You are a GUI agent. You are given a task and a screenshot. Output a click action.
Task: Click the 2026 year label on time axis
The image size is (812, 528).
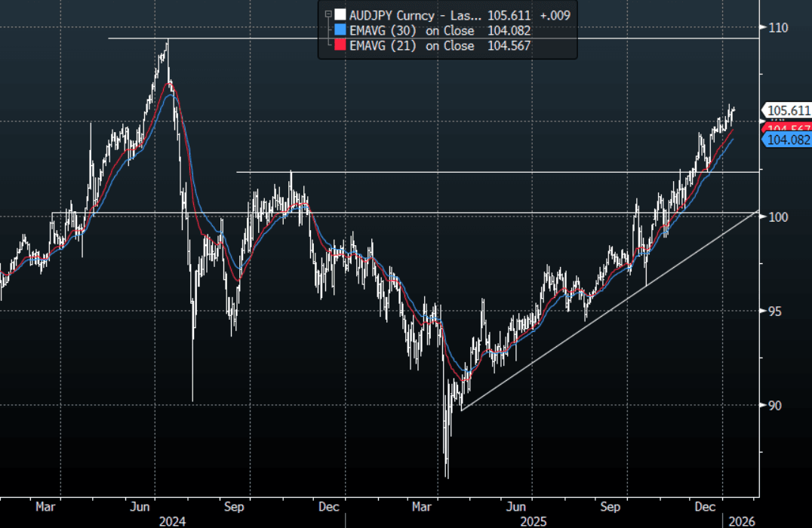740,520
